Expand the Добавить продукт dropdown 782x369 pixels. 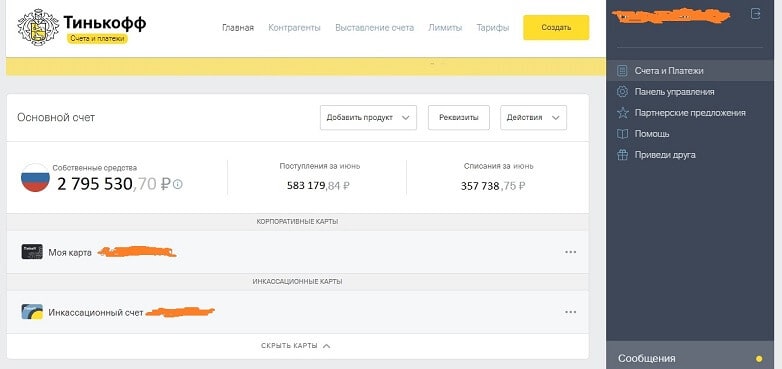pos(368,118)
